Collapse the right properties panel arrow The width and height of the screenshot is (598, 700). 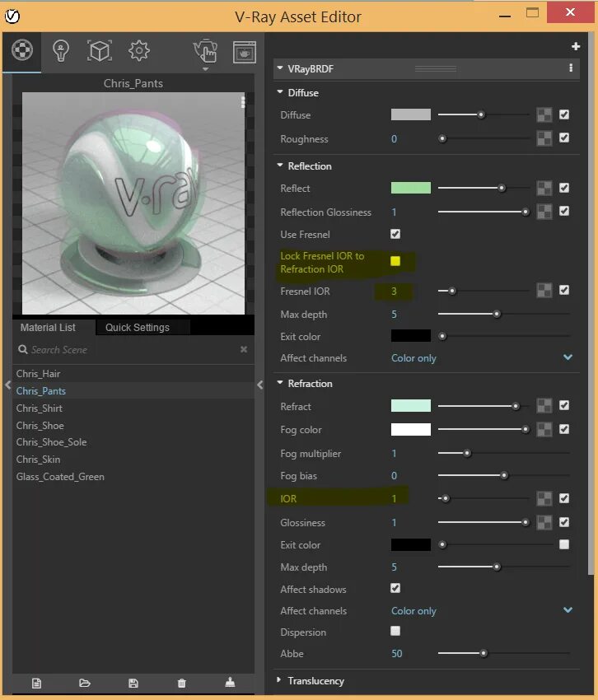(260, 385)
